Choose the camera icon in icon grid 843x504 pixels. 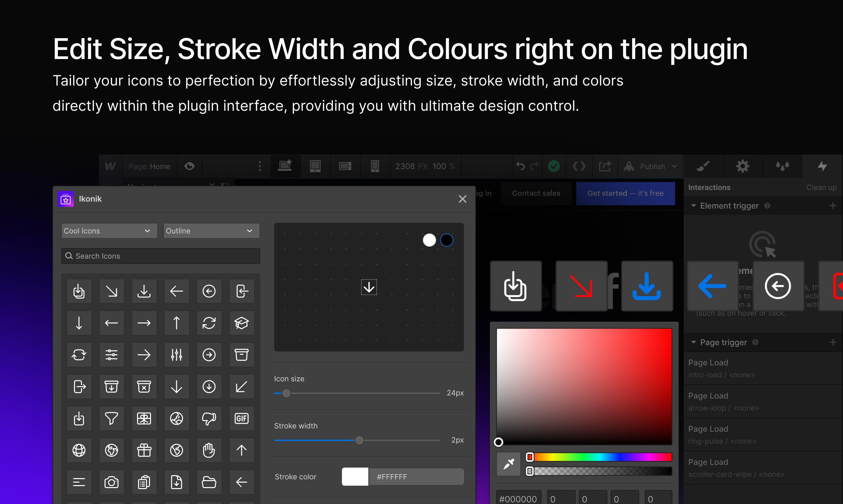coord(112,482)
